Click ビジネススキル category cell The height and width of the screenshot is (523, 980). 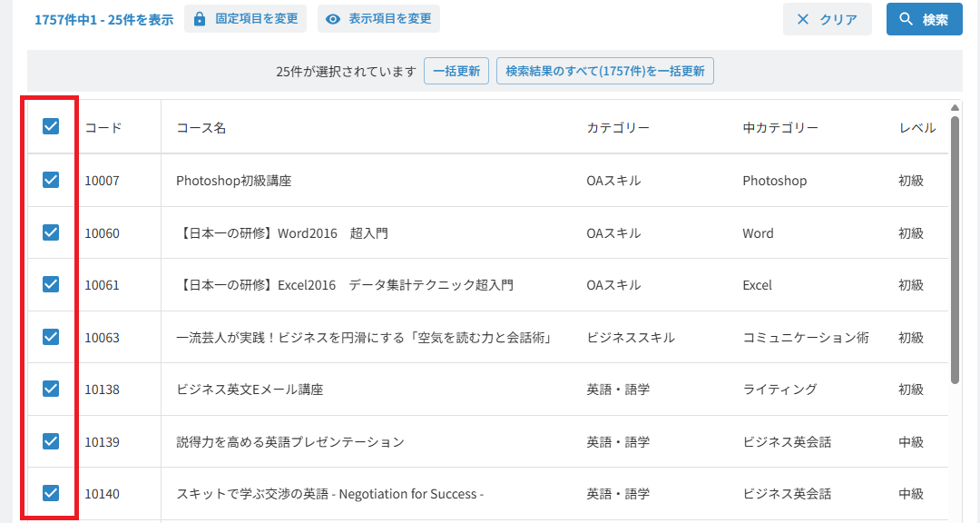tap(631, 338)
